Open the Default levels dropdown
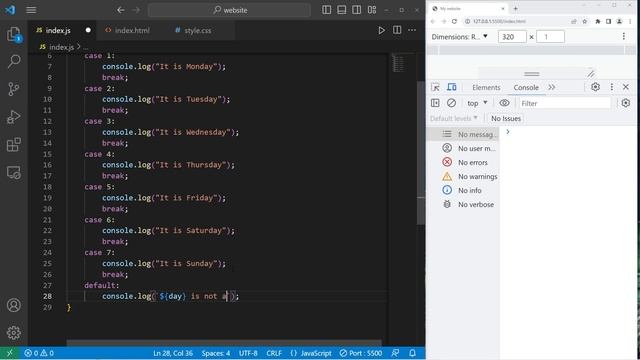Image resolution: width=640 pixels, height=360 pixels. point(453,118)
